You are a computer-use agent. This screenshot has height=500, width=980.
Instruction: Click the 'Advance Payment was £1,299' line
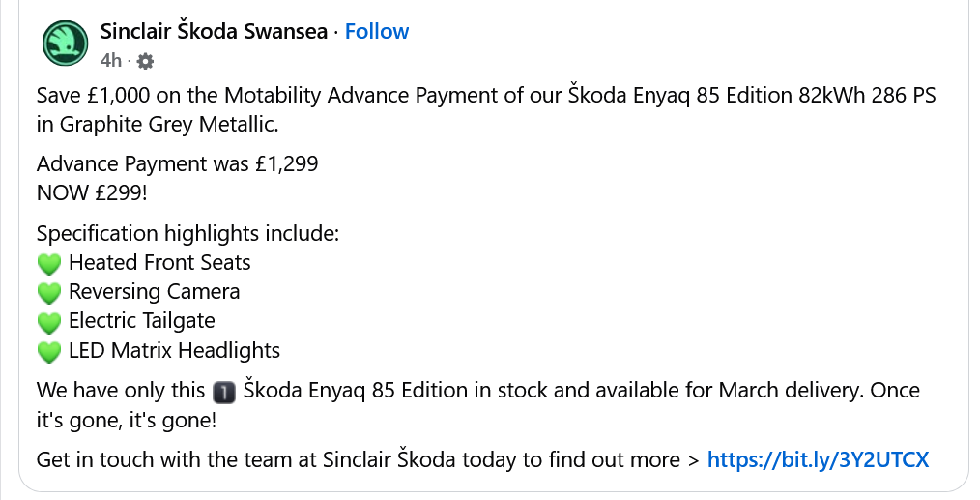coord(177,164)
